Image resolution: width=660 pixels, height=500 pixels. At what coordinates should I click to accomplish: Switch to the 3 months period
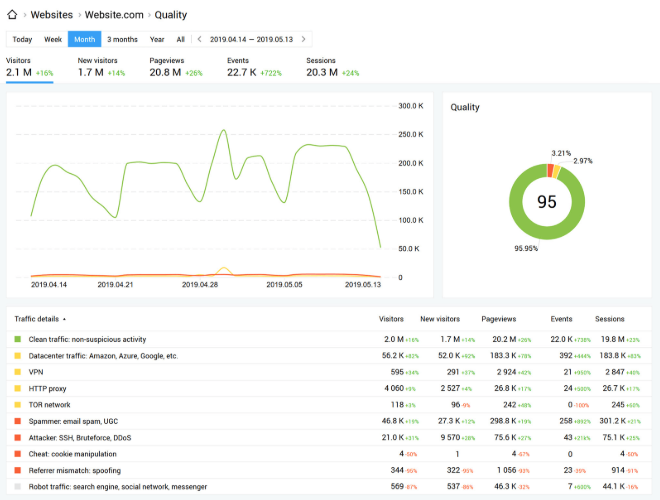coord(122,39)
